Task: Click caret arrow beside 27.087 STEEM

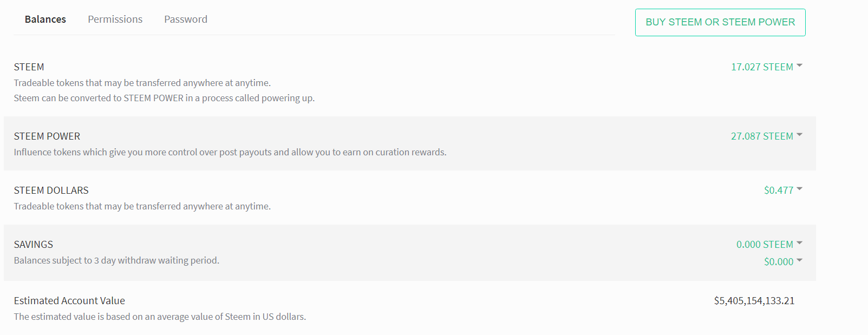Action: click(x=800, y=135)
